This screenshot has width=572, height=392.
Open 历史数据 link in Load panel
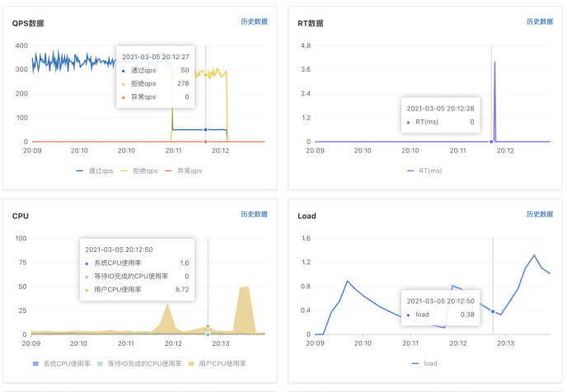click(540, 214)
